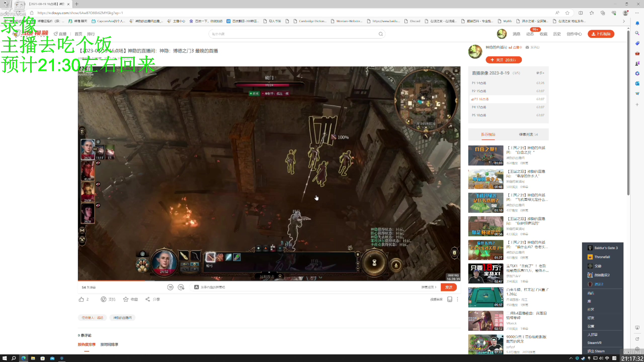644x362 pixels.
Task: Open the P4 17点场 episode link
Action: tap(479, 107)
